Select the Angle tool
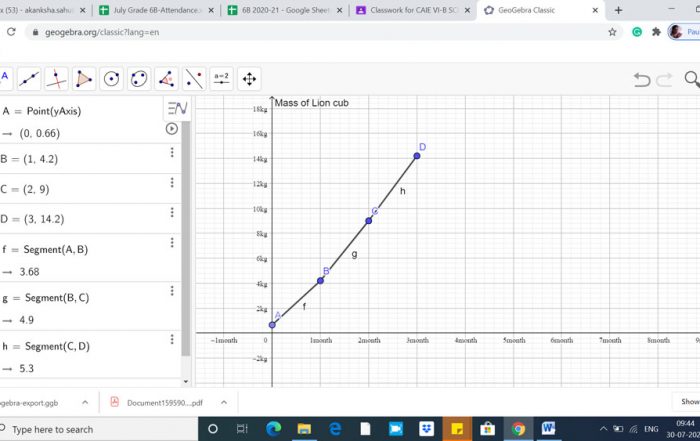The image size is (700, 441). click(x=167, y=79)
